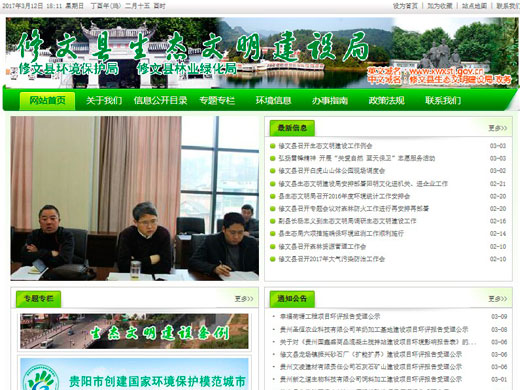Open the 关于我们 navigation item
Viewport: 520px width, 390px height.
point(104,100)
